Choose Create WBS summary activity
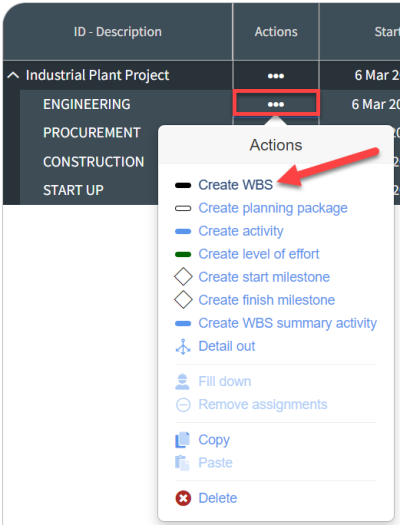The width and height of the screenshot is (400, 525). (288, 323)
